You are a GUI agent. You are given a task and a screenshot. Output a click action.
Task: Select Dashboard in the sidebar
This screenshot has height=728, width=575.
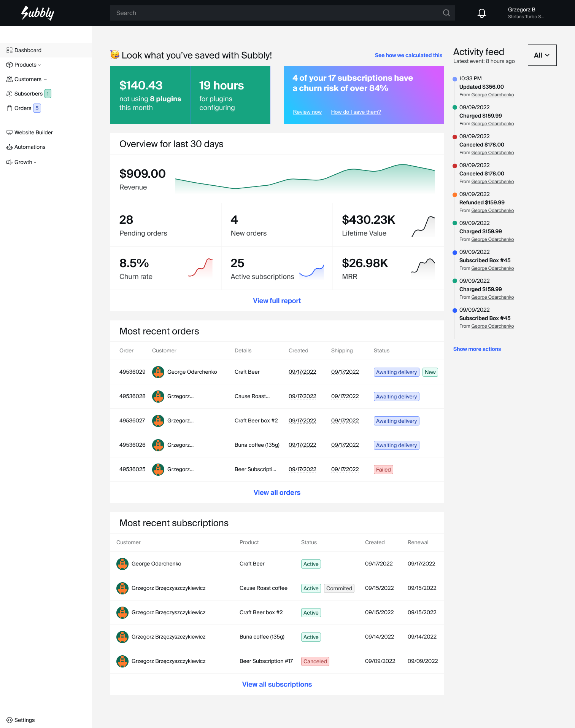[28, 50]
